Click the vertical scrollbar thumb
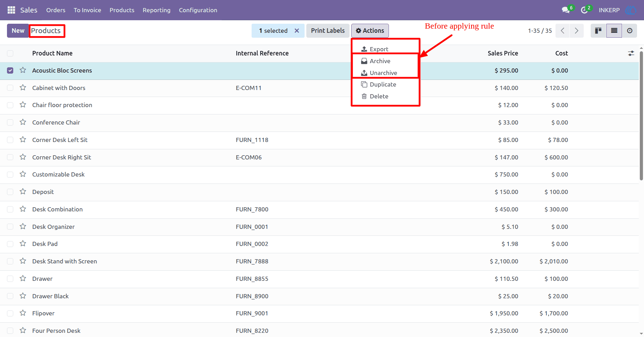 (641, 115)
